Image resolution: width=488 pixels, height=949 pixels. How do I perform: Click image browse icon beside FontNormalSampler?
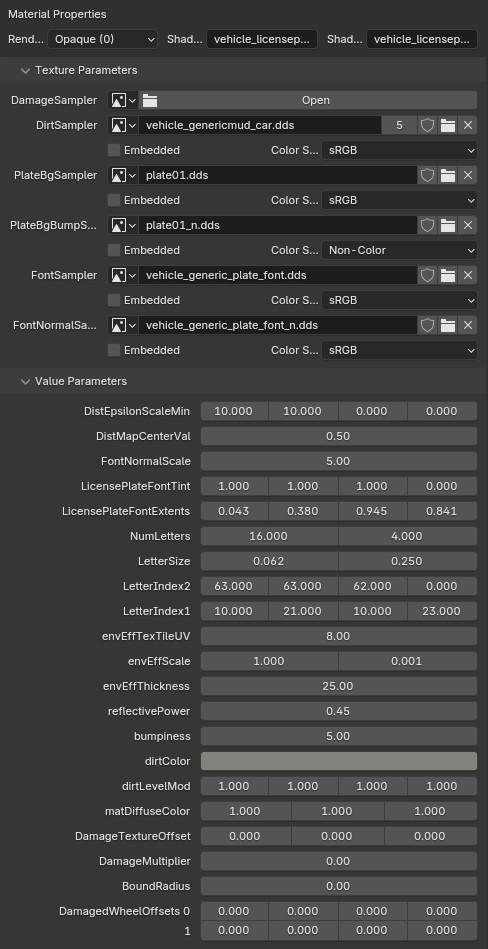124,326
